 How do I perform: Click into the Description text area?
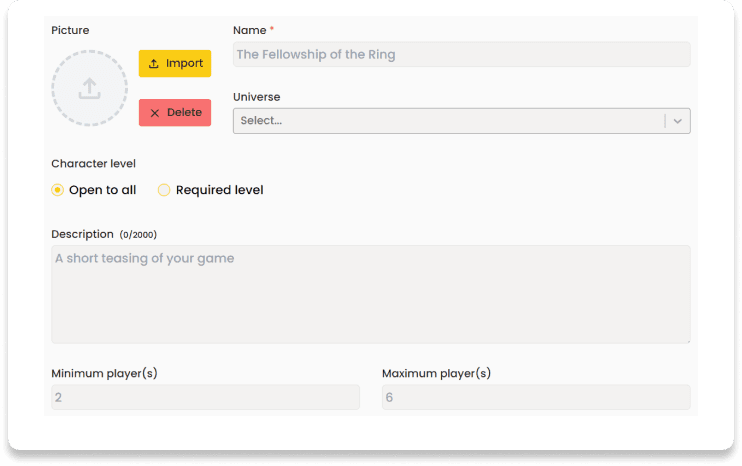[x=371, y=294]
